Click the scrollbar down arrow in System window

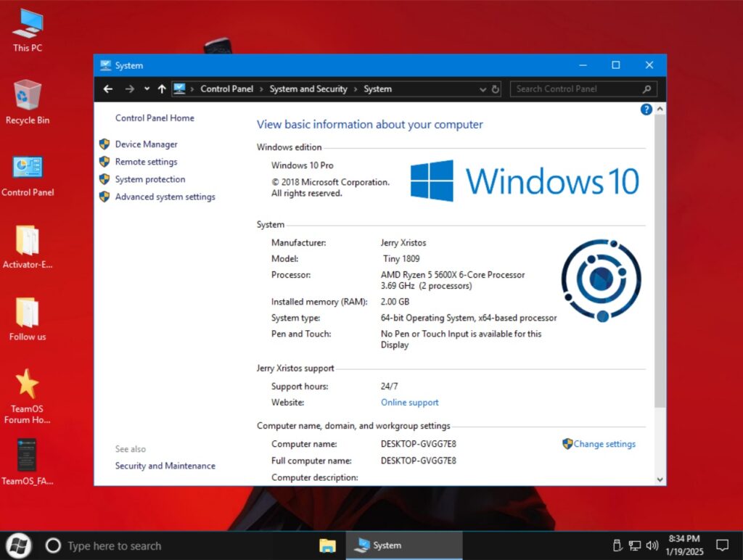click(x=660, y=479)
